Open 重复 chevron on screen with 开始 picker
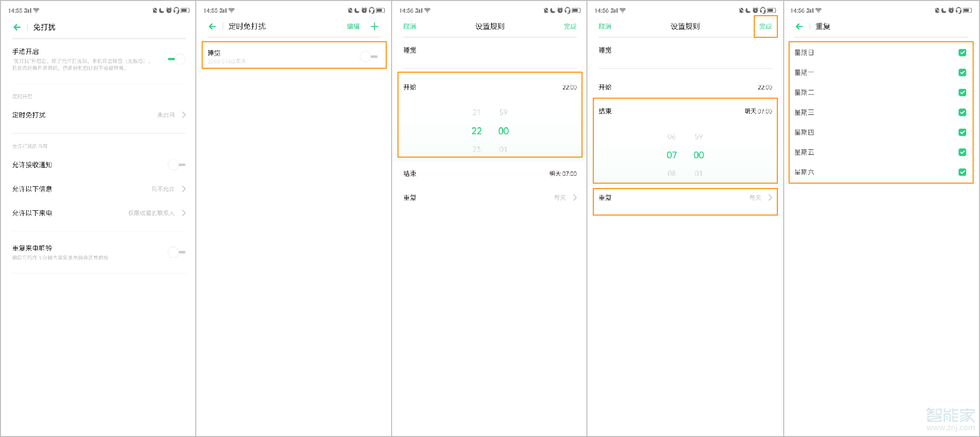980x437 pixels. 575,197
